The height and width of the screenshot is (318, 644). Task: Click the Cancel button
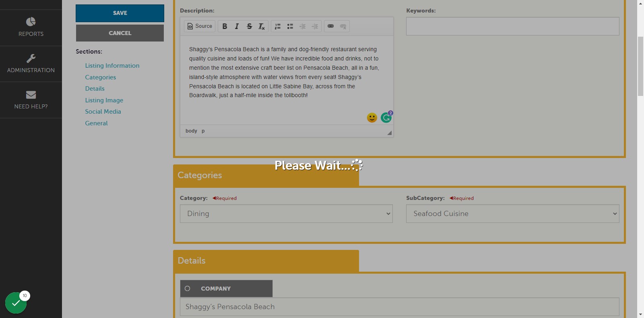120,33
